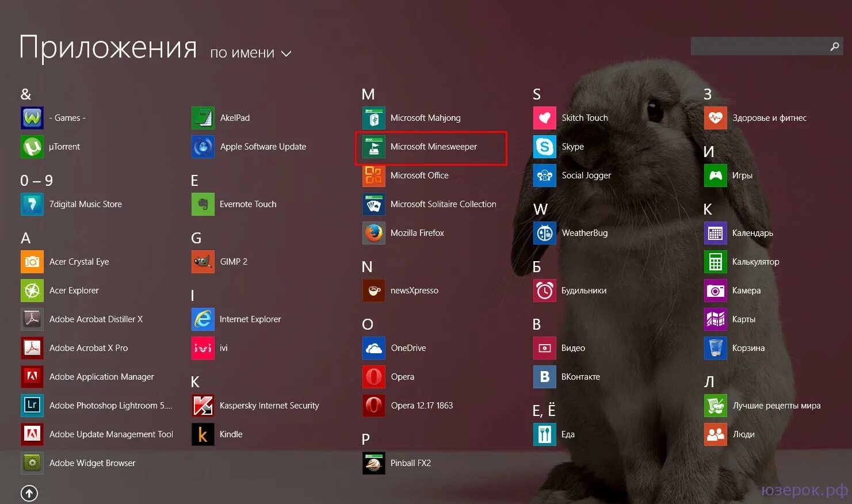Open the 7digital Music Store icon
The image size is (852, 504).
coord(32,204)
